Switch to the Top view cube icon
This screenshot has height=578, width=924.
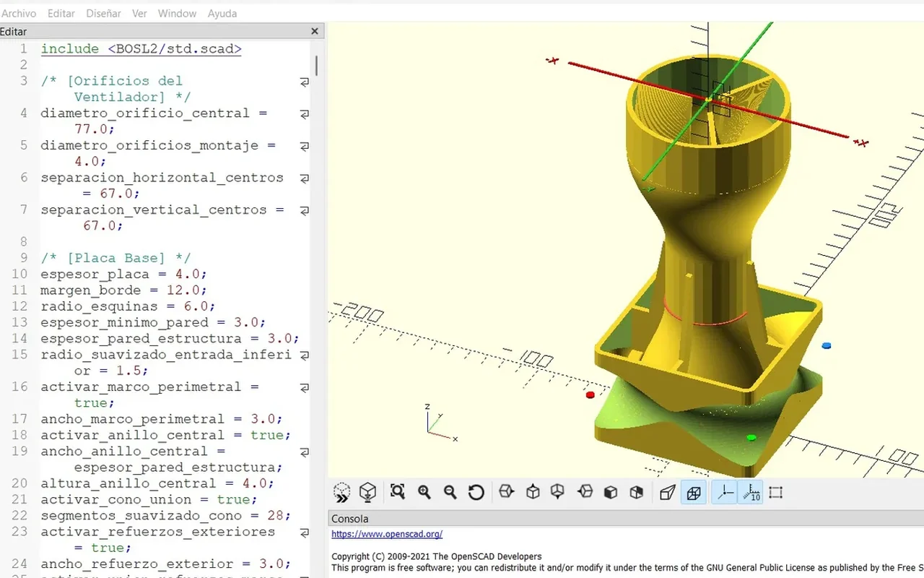[x=533, y=492]
